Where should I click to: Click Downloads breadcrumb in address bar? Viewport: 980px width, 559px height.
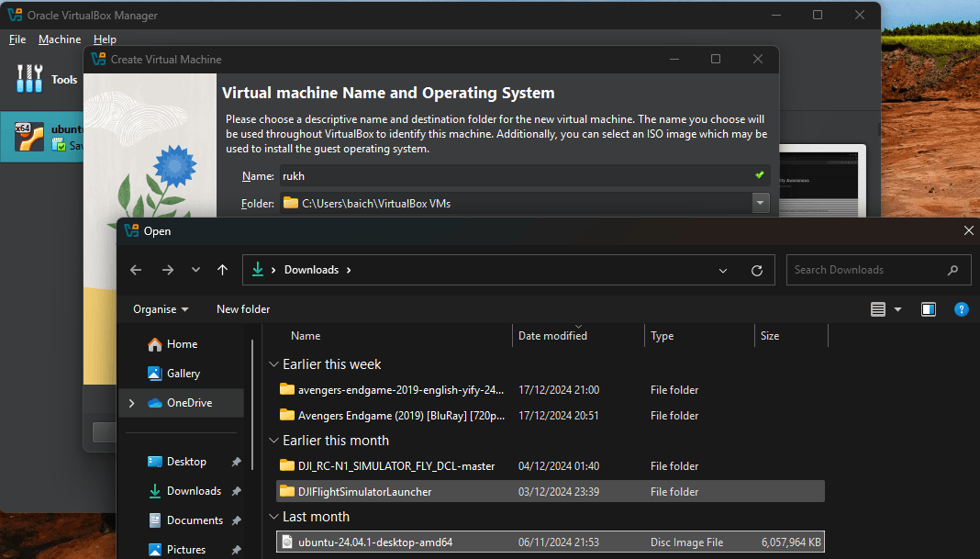click(x=311, y=270)
